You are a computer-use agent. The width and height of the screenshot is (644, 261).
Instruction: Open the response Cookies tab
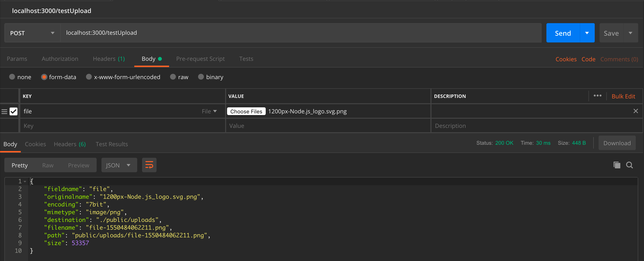point(36,144)
